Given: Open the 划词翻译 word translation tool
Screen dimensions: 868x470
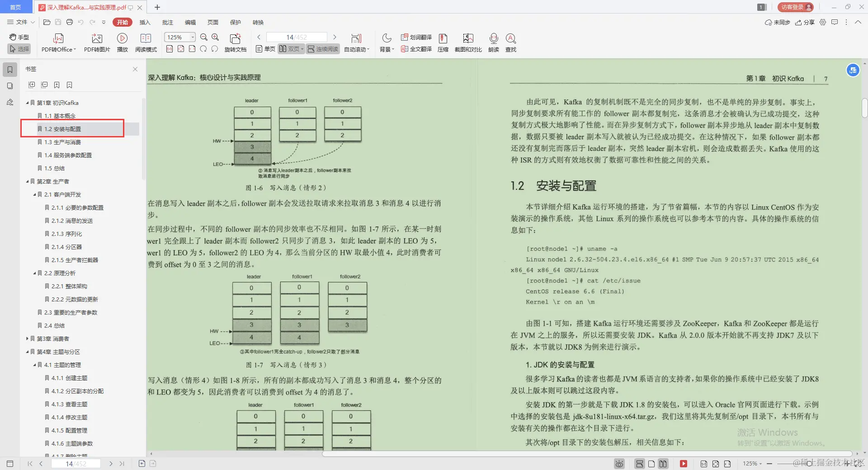Looking at the screenshot, I should coord(415,38).
